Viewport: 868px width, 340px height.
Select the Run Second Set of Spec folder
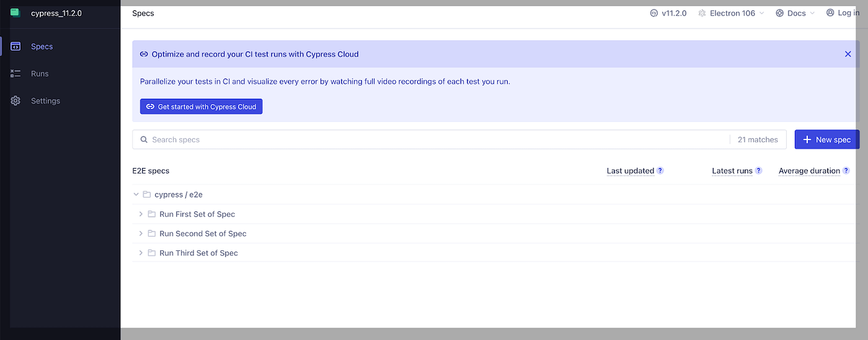point(496,233)
